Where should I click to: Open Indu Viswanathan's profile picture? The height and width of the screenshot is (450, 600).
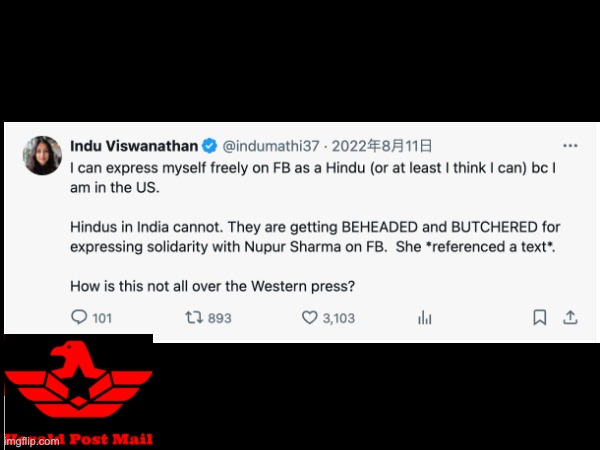(42, 155)
